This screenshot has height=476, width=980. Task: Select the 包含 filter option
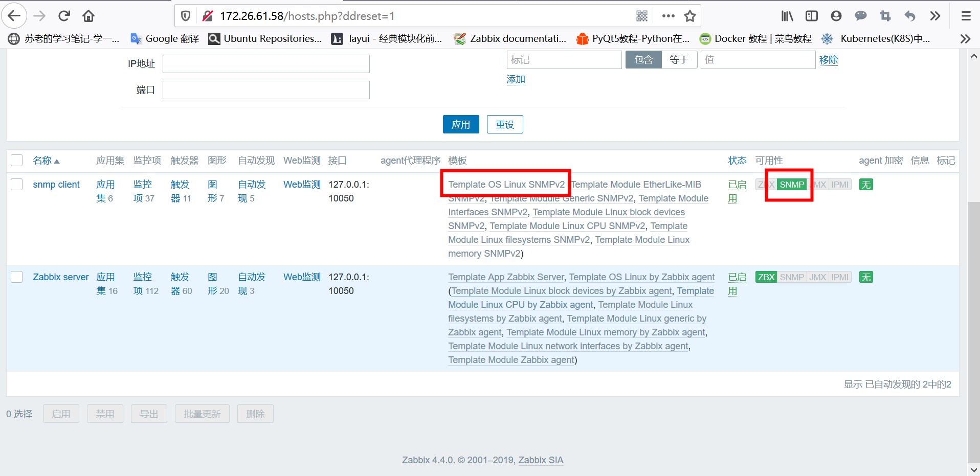pos(643,60)
